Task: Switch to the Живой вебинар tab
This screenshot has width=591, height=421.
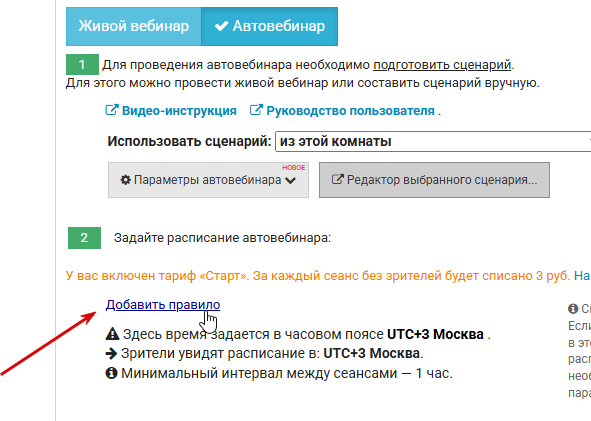Action: (133, 26)
